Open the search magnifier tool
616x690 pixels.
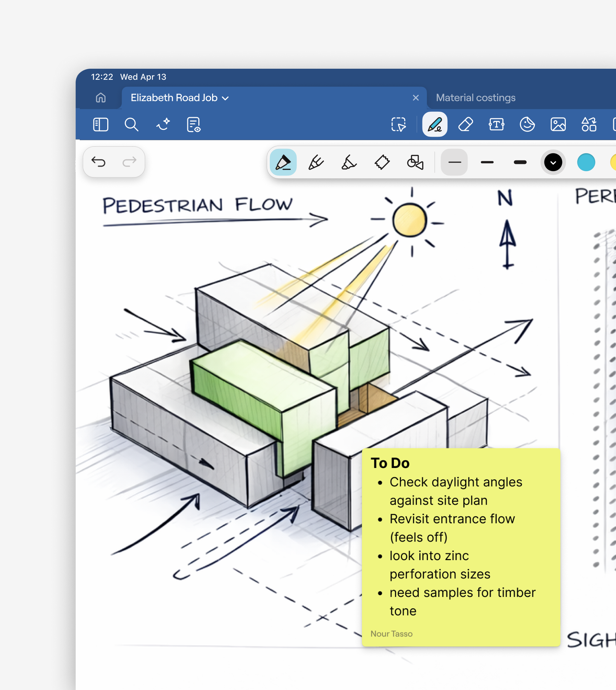pos(131,124)
